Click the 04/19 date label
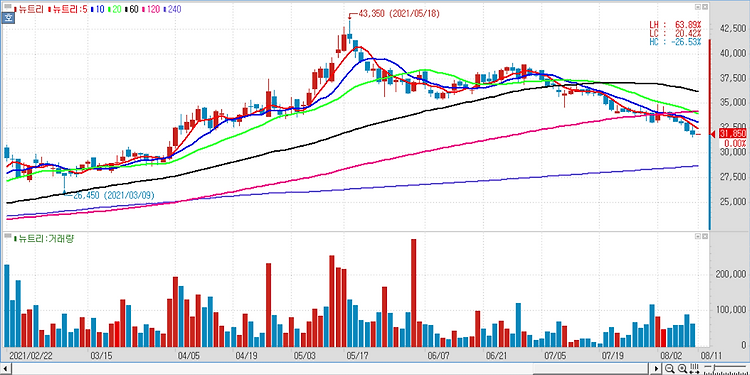This screenshot has width=750, height=375. coord(246,355)
